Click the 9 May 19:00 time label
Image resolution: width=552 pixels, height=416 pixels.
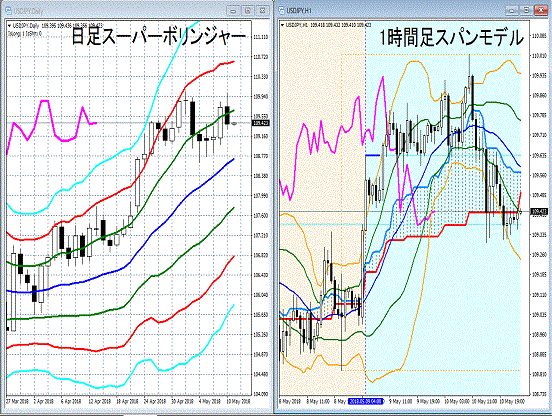tap(428, 401)
